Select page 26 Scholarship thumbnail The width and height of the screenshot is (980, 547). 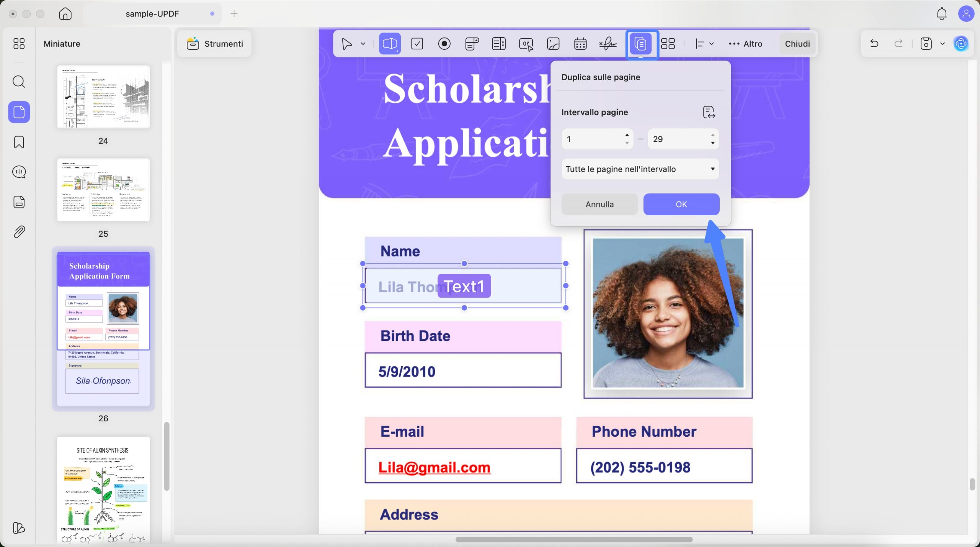[103, 329]
